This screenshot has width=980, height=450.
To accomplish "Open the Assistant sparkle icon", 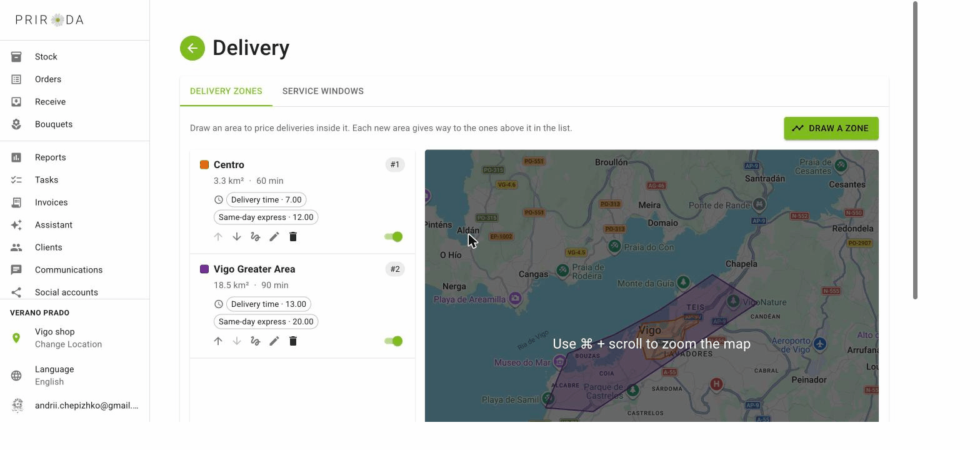I will 16,225.
